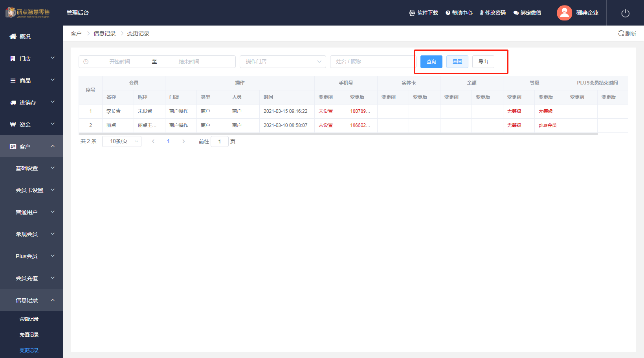Click the 重置 reset button
644x358 pixels.
(457, 62)
